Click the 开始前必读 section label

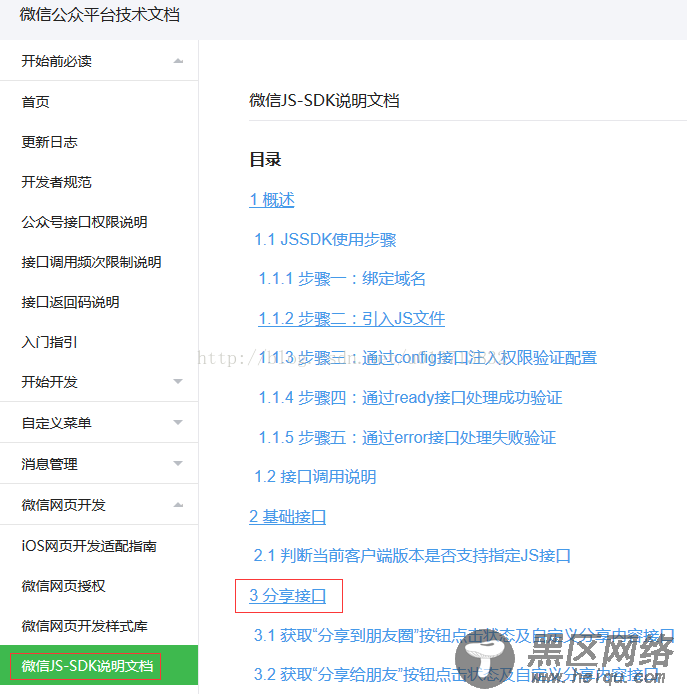click(x=57, y=61)
